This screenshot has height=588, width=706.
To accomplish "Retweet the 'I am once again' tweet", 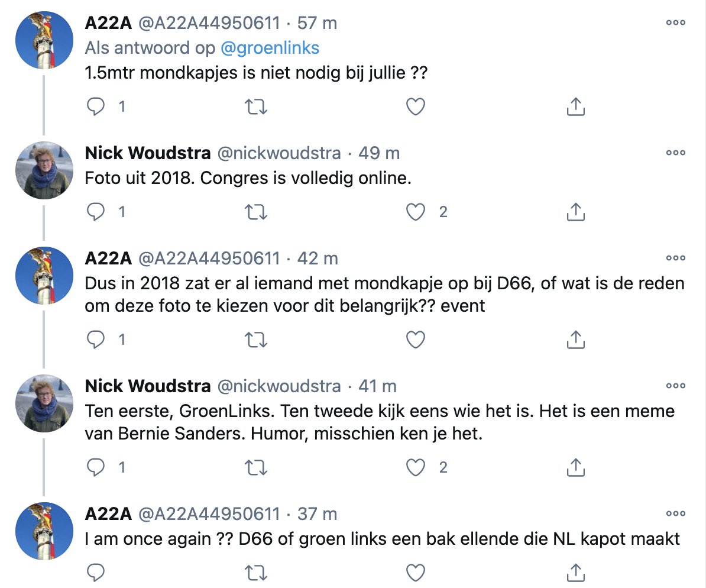I will [256, 572].
